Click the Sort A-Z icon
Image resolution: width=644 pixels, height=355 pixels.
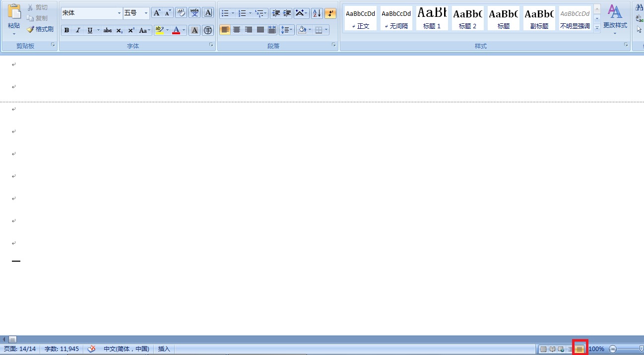pyautogui.click(x=317, y=13)
